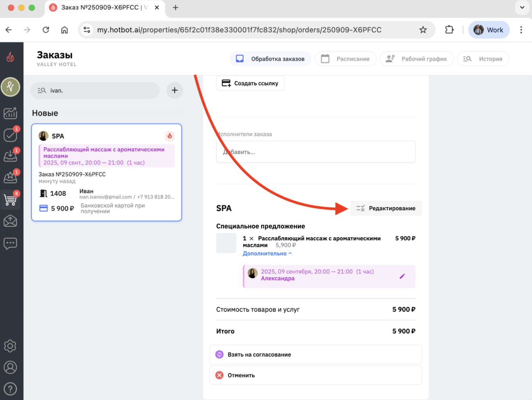Open the shopping cart orders icon
The width and height of the screenshot is (532, 400).
coord(10,200)
